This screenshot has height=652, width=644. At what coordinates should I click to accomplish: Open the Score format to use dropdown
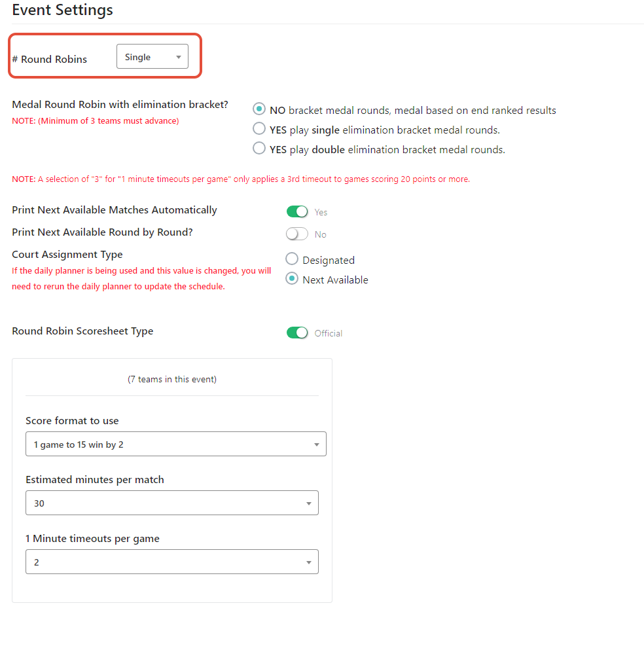click(175, 444)
